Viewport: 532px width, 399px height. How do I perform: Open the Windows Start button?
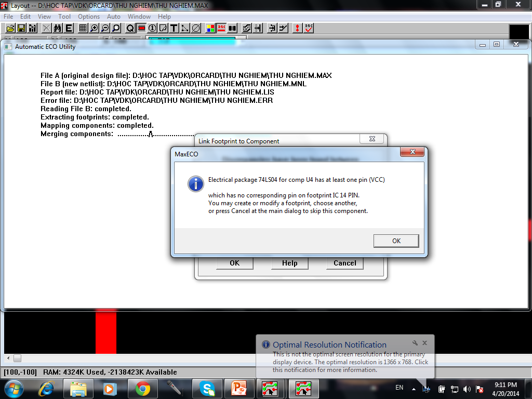coord(14,389)
